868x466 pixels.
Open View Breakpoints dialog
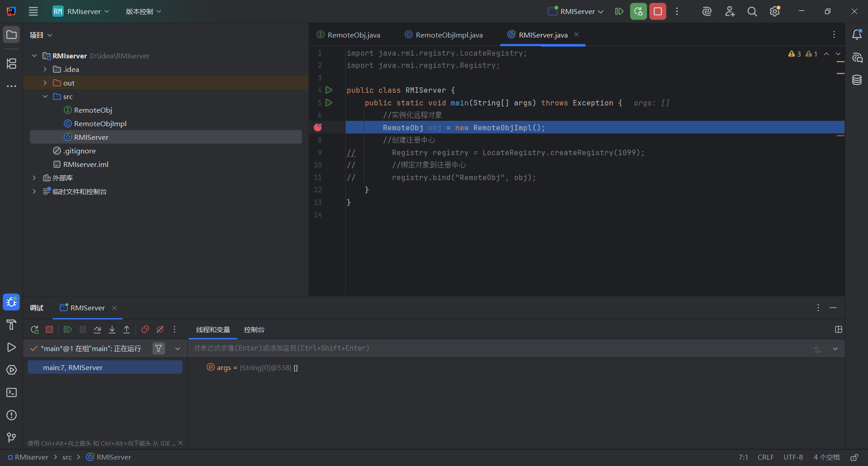pyautogui.click(x=145, y=330)
